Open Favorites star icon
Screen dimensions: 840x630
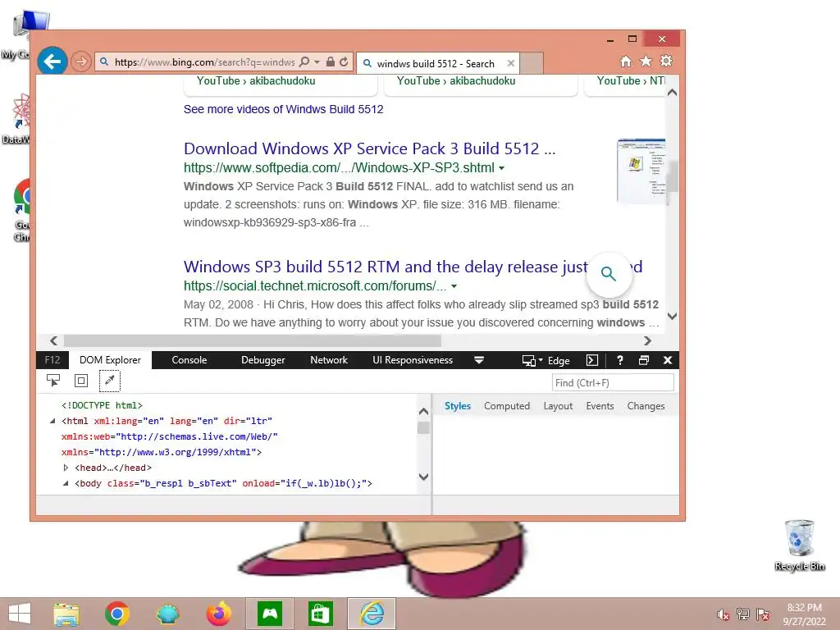646,62
